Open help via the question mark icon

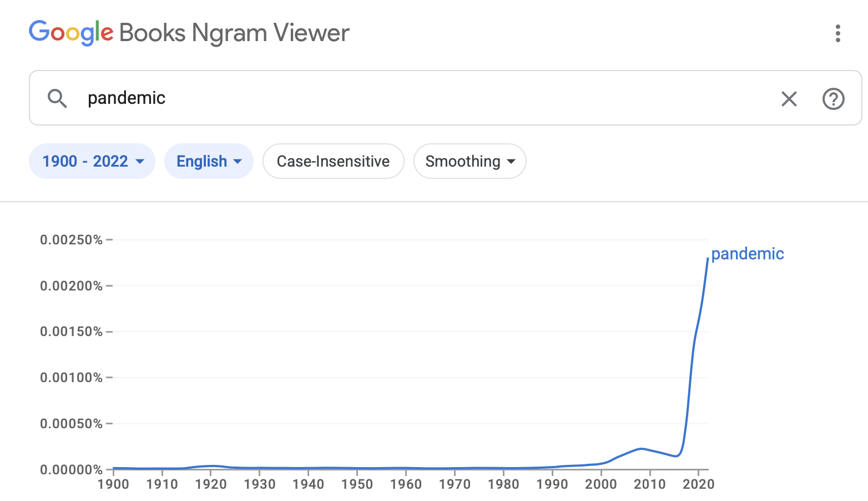pyautogui.click(x=833, y=99)
